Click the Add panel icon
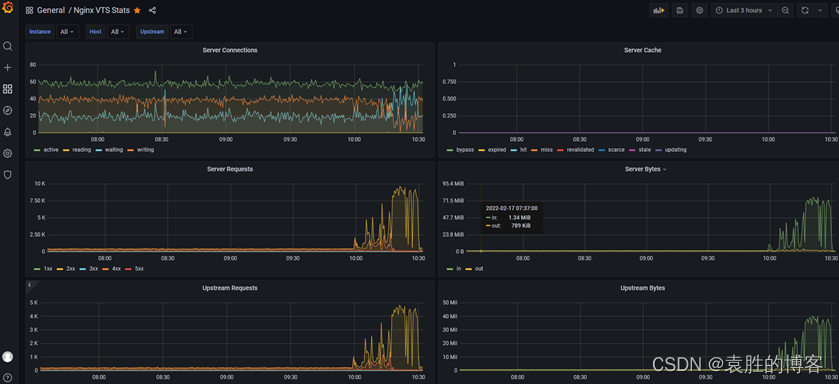 pyautogui.click(x=659, y=10)
